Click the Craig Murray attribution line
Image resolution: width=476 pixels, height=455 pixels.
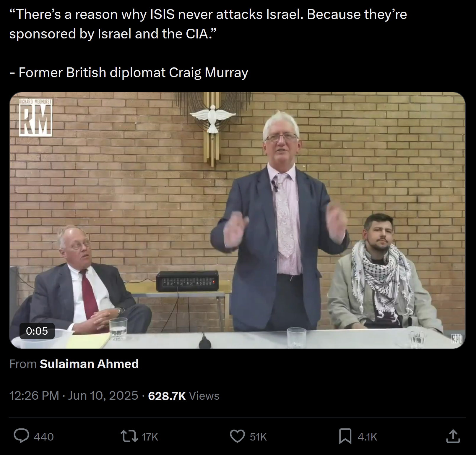129,72
